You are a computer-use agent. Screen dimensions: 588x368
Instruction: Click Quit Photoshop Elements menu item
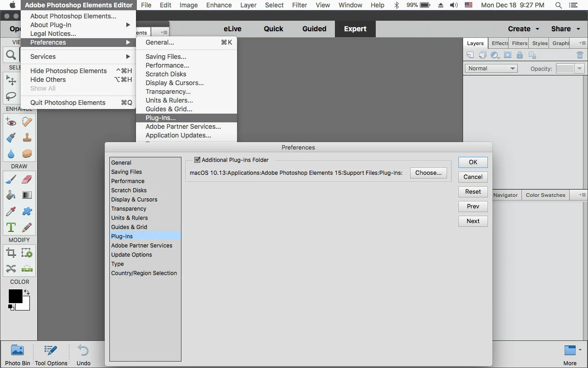(78, 103)
